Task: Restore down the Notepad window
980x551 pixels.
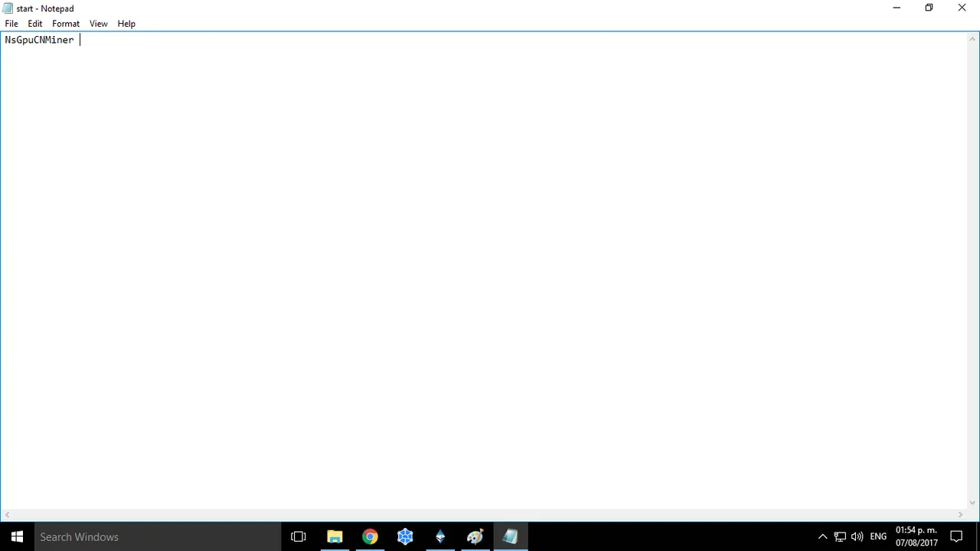Action: [929, 8]
